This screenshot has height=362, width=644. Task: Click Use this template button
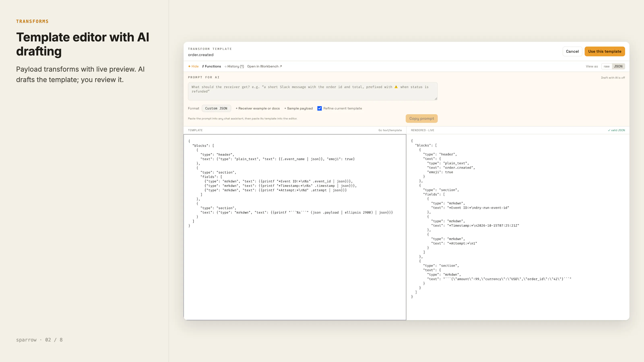[x=605, y=51]
